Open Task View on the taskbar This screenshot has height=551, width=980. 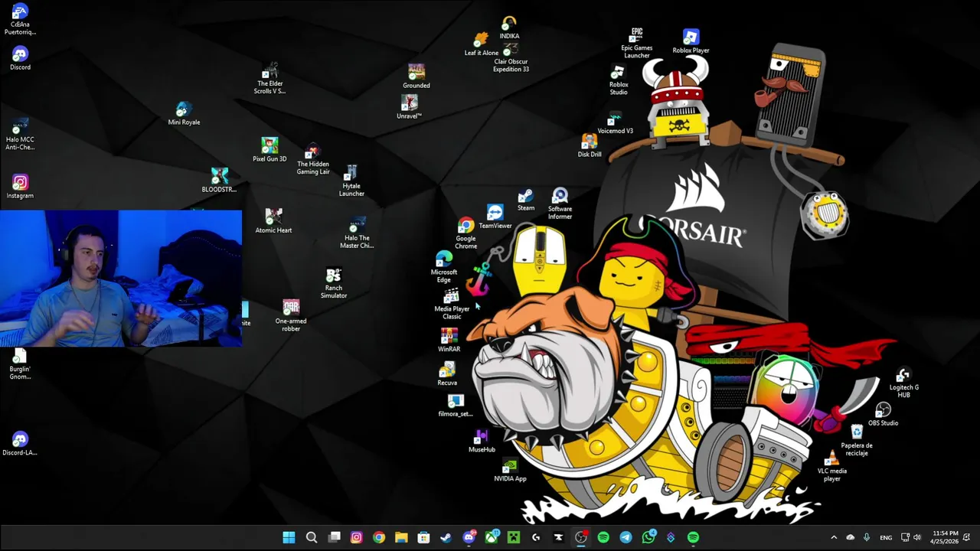[334, 537]
